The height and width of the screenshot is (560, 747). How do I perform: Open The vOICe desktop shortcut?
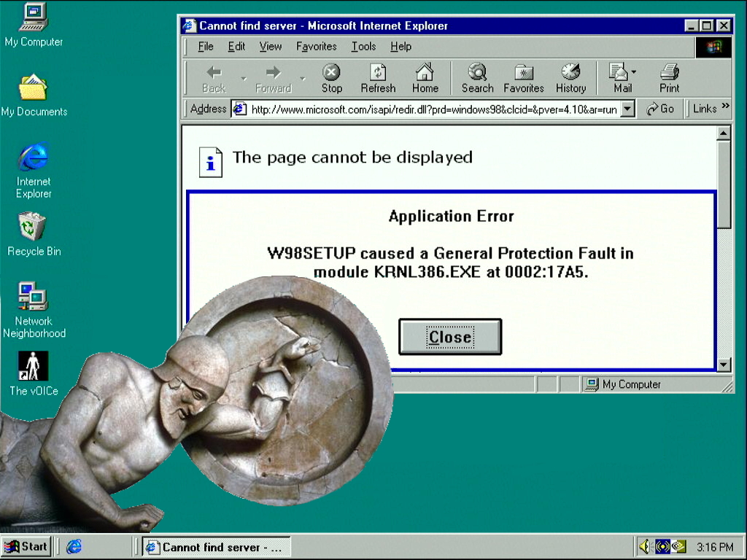[x=33, y=366]
